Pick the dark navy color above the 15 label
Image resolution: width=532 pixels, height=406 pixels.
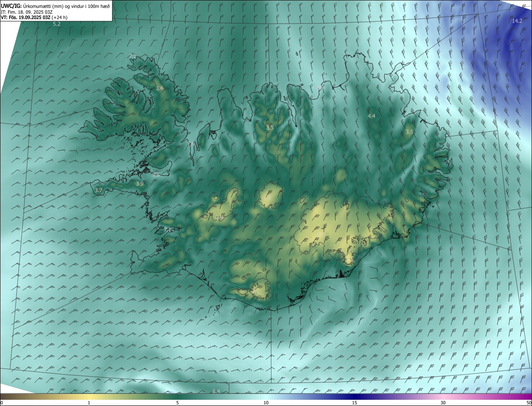[x=355, y=396]
